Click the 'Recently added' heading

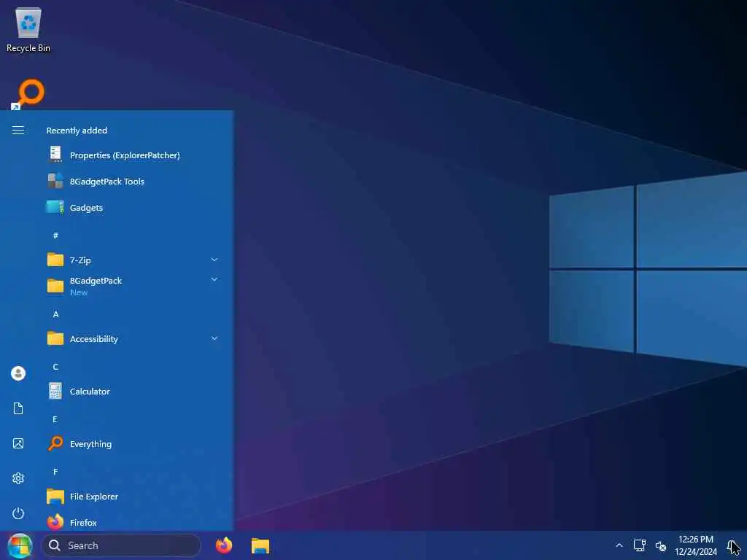(77, 131)
